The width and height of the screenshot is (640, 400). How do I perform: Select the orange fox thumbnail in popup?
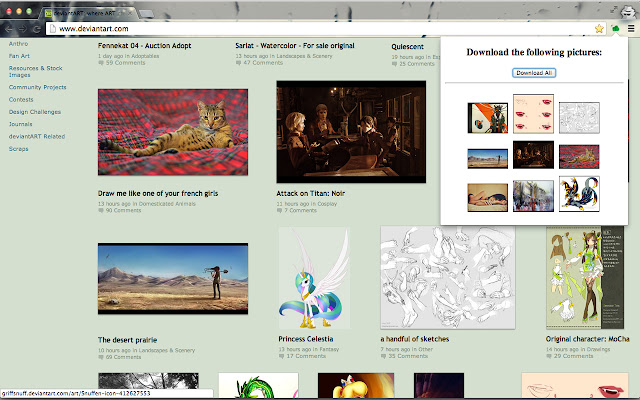pos(488,118)
